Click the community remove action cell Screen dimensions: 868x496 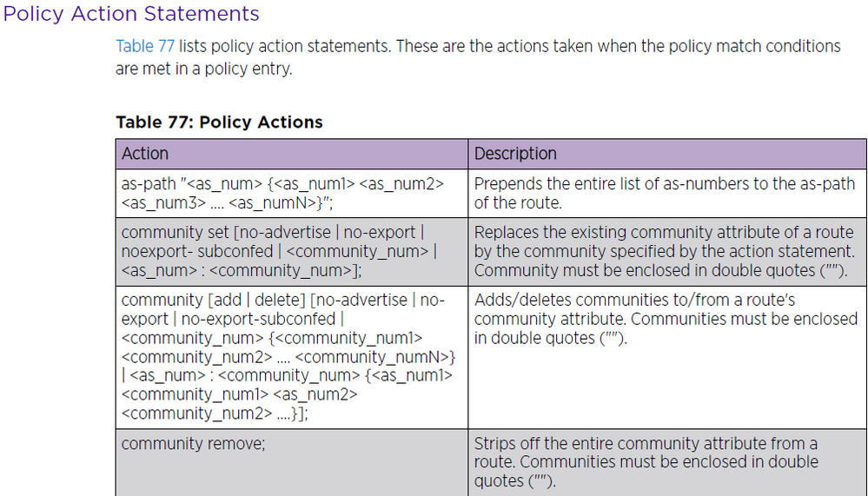point(292,463)
